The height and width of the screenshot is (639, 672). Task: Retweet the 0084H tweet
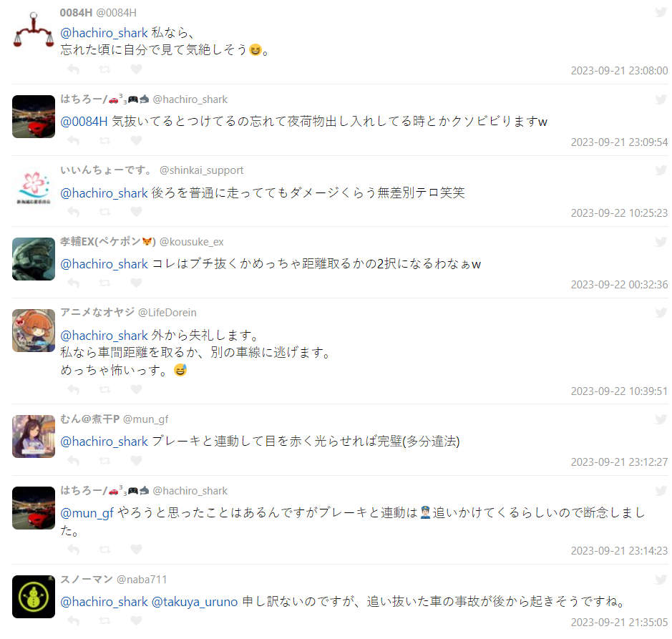[x=104, y=69]
